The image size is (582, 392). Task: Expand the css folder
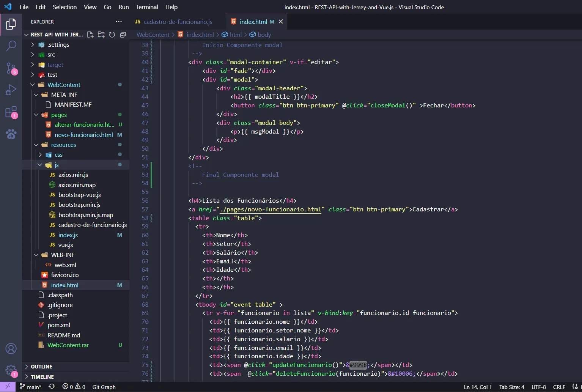coord(58,155)
